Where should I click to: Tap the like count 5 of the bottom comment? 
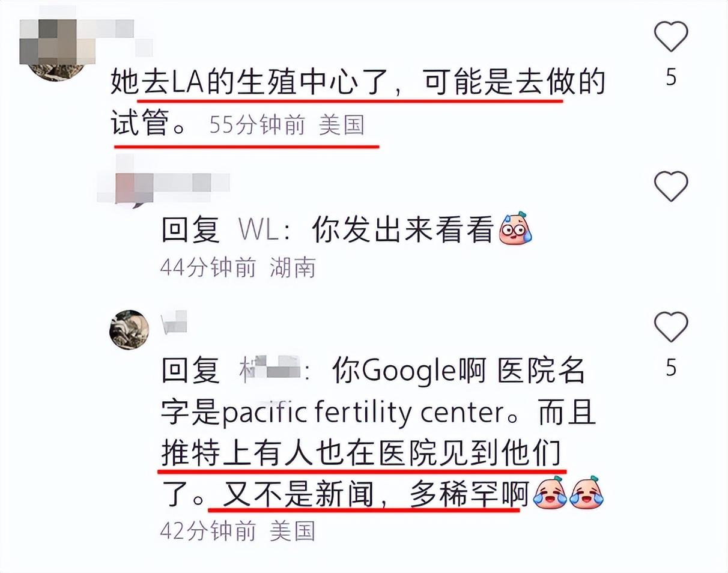pos(671,368)
